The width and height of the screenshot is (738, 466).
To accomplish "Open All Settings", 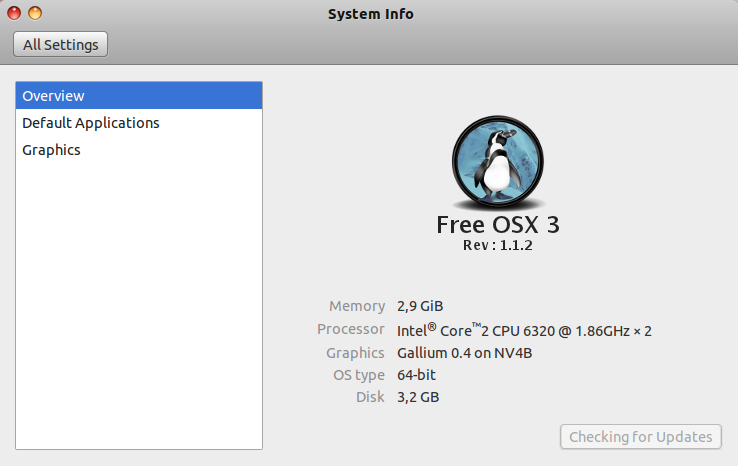I will 61,45.
